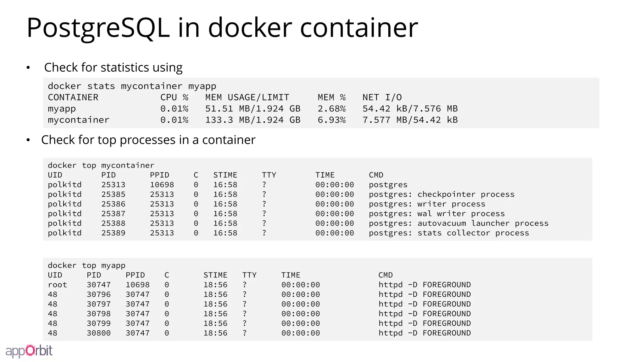The image size is (644, 362).
Task: Click the last httpd row with PID 30800
Action: pos(259,333)
